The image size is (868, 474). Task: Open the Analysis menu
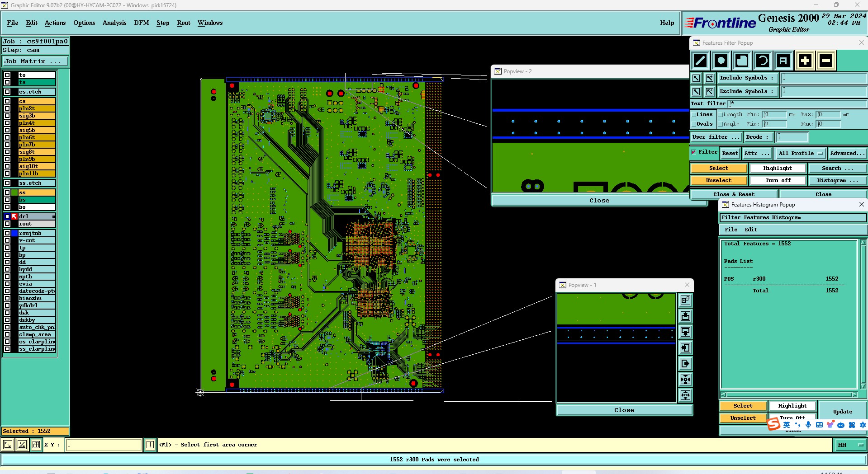(x=114, y=23)
